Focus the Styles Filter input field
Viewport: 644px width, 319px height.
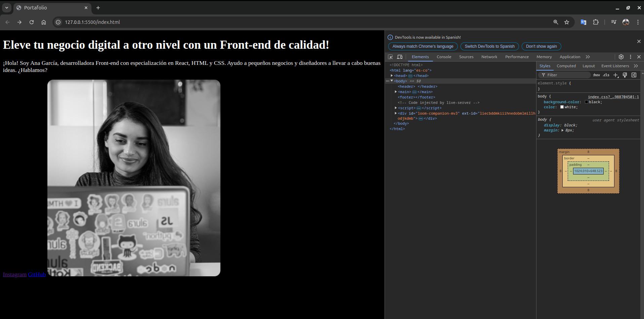[564, 75]
